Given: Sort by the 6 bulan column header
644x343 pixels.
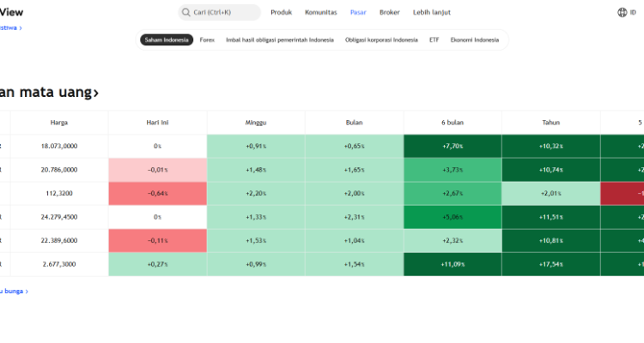Looking at the screenshot, I should tap(453, 123).
